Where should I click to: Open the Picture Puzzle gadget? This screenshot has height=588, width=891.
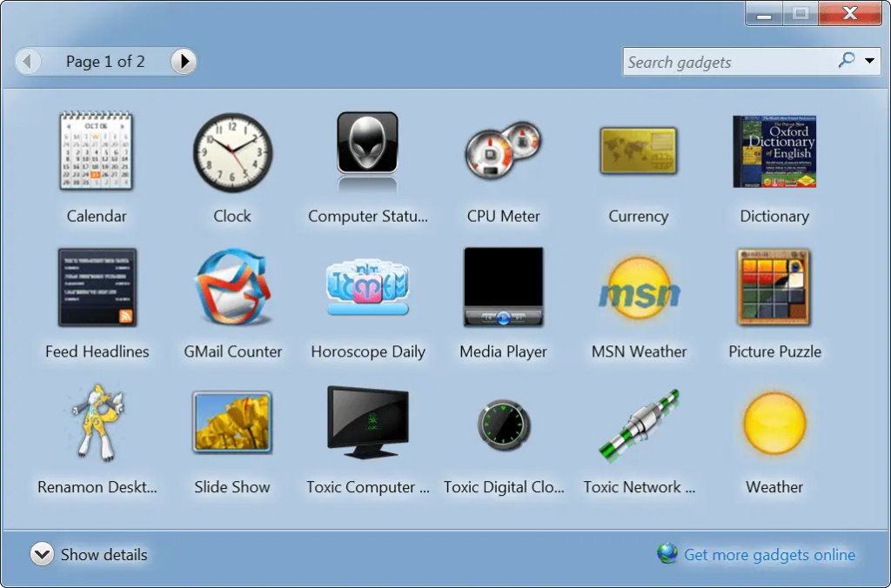[x=774, y=287]
